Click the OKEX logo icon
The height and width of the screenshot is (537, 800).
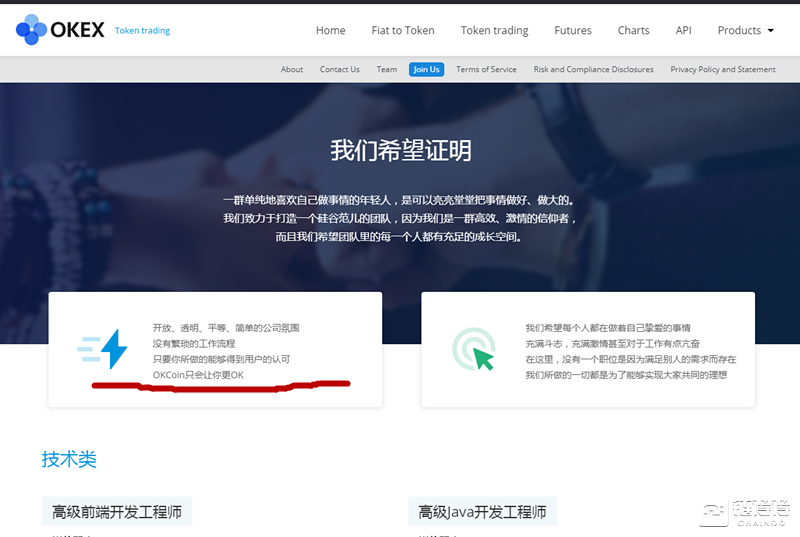32,30
